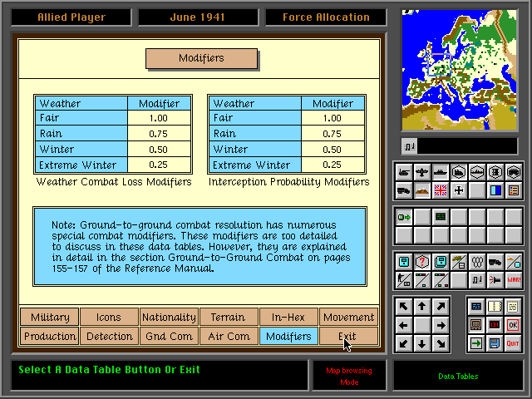Open the Icons data table tab
Viewport: 532px width, 399px height.
(109, 317)
